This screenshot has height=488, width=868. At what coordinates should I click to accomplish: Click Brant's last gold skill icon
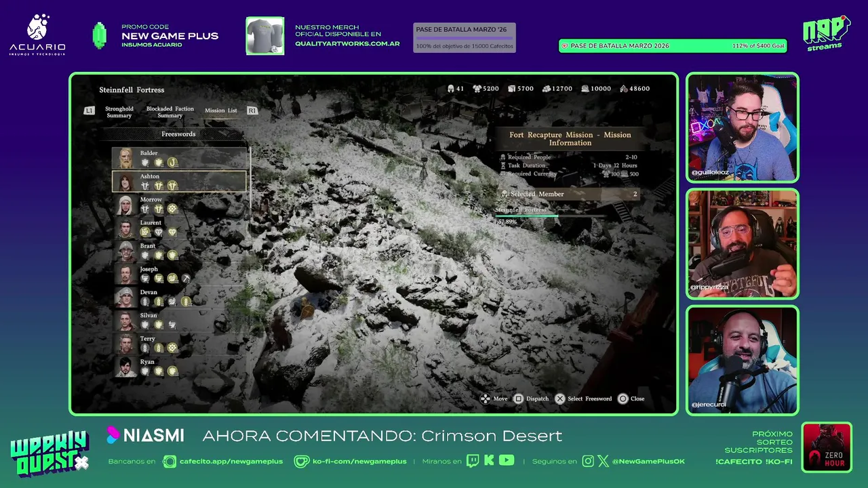[x=172, y=256]
